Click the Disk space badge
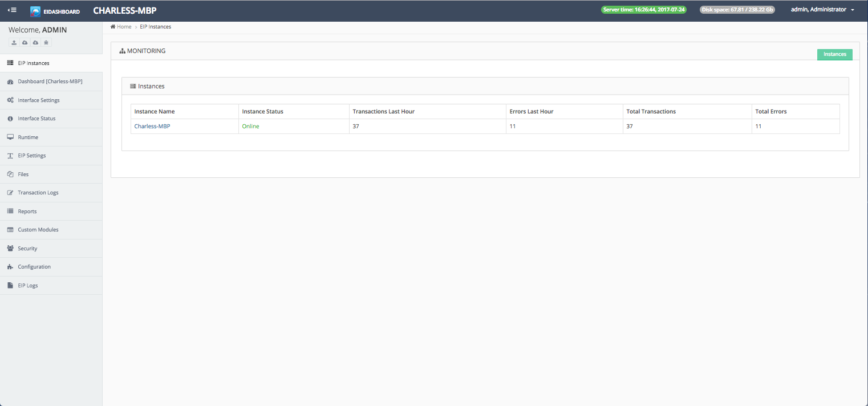Screen dimensions: 868x406 click(737, 10)
